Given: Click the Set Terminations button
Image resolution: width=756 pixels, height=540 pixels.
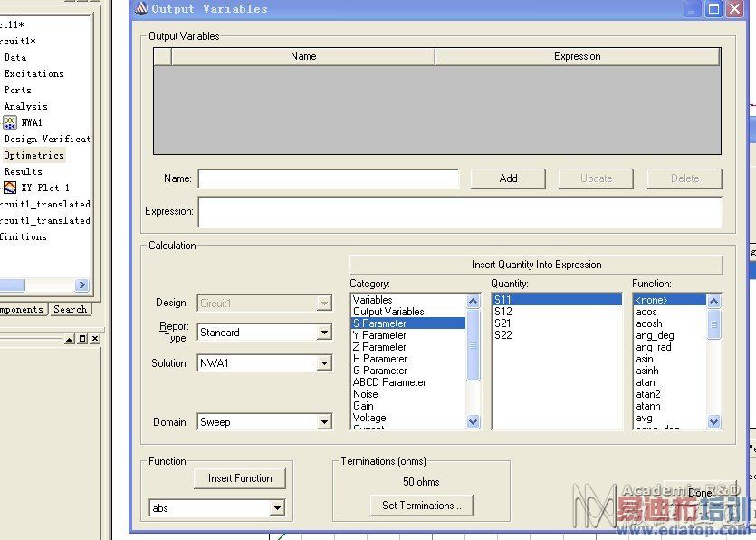Looking at the screenshot, I should 421,506.
